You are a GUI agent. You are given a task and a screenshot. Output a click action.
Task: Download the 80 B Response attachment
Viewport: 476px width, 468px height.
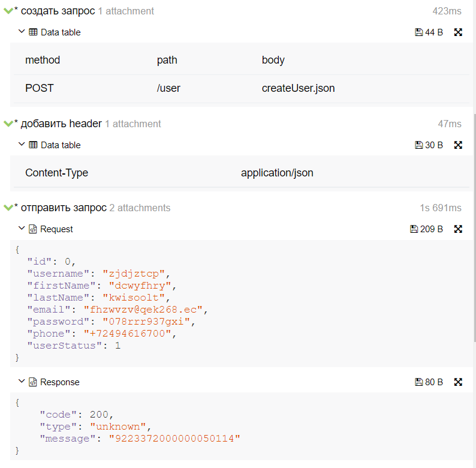pos(429,382)
